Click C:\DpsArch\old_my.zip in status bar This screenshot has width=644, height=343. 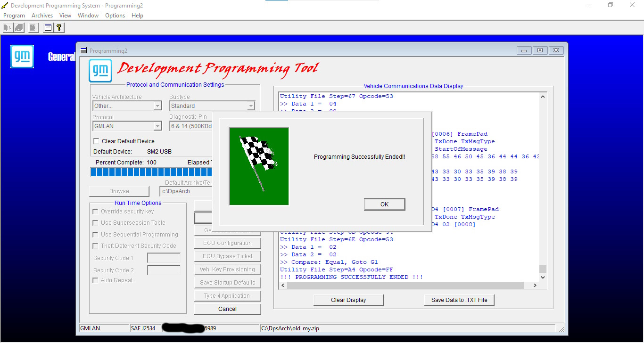(290, 328)
